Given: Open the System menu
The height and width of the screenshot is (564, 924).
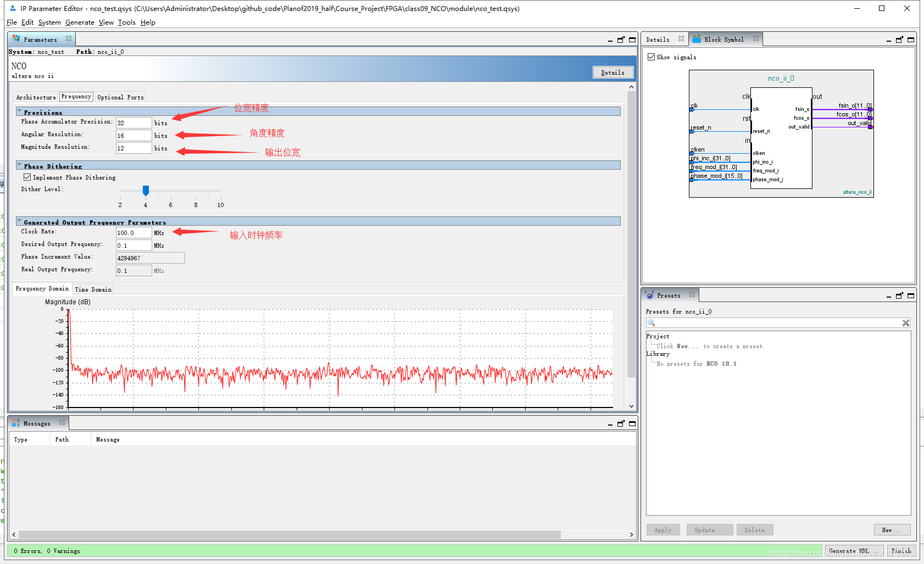Looking at the screenshot, I should click(49, 23).
